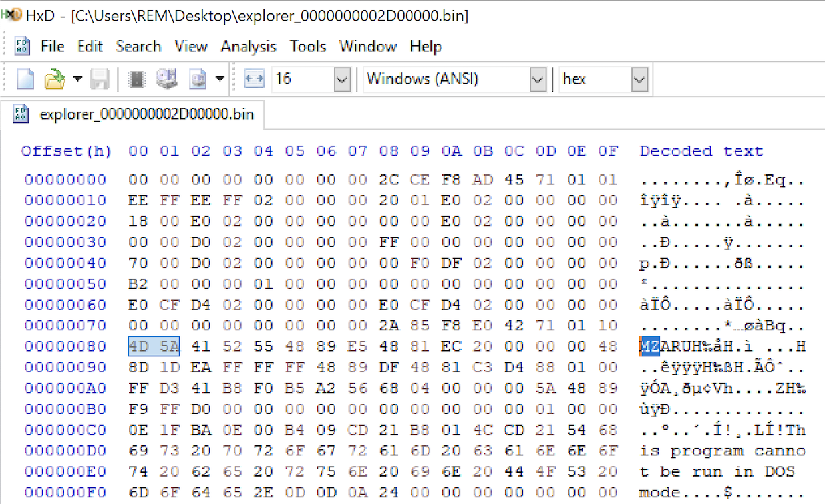Select the explorer_0000000002D00000.bin tab

134,114
